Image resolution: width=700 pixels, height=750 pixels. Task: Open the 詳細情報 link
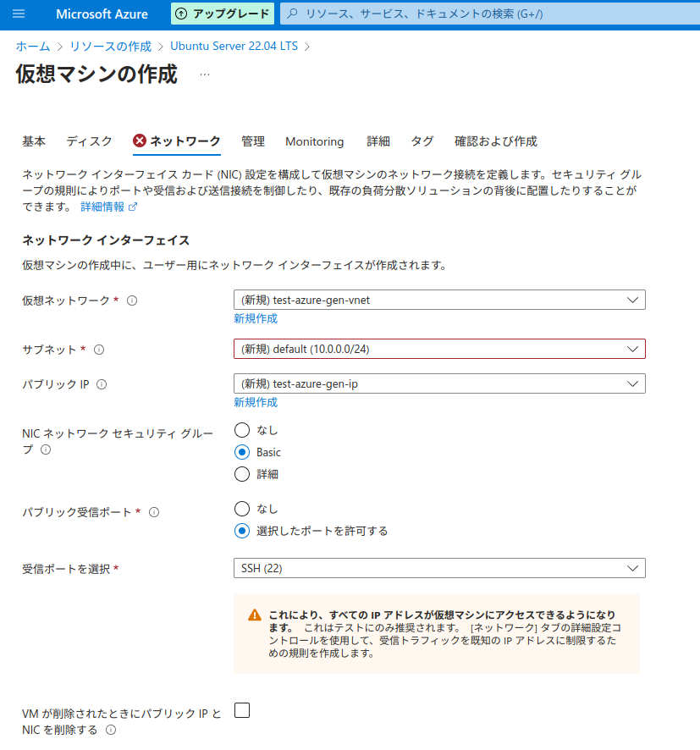tap(102, 207)
